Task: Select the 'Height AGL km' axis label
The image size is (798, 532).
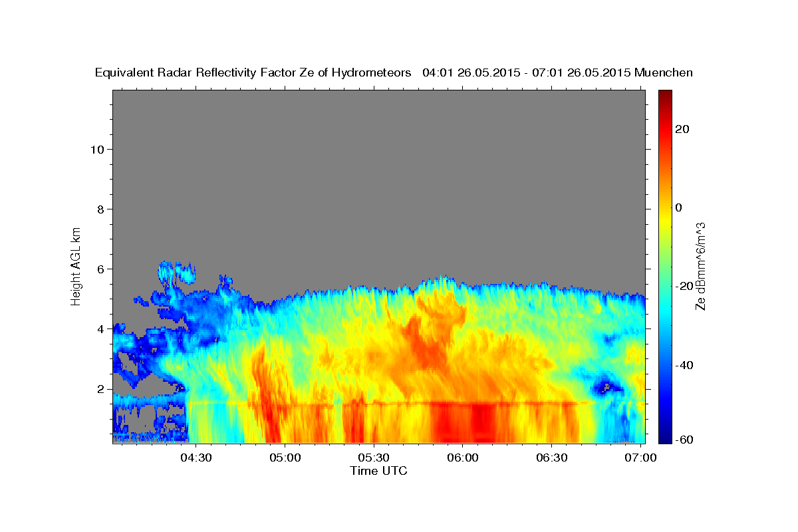Action: (x=76, y=265)
